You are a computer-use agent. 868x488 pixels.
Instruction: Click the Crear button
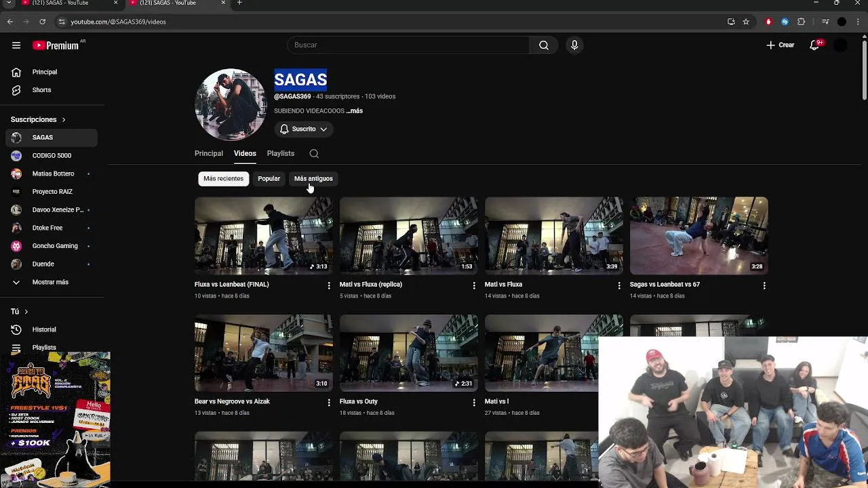click(x=780, y=45)
